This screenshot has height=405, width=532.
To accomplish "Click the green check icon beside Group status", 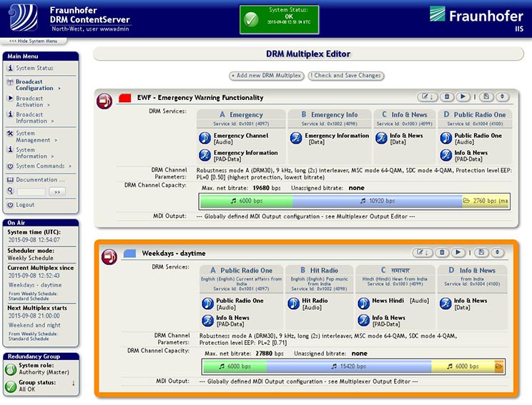I will point(11,386).
